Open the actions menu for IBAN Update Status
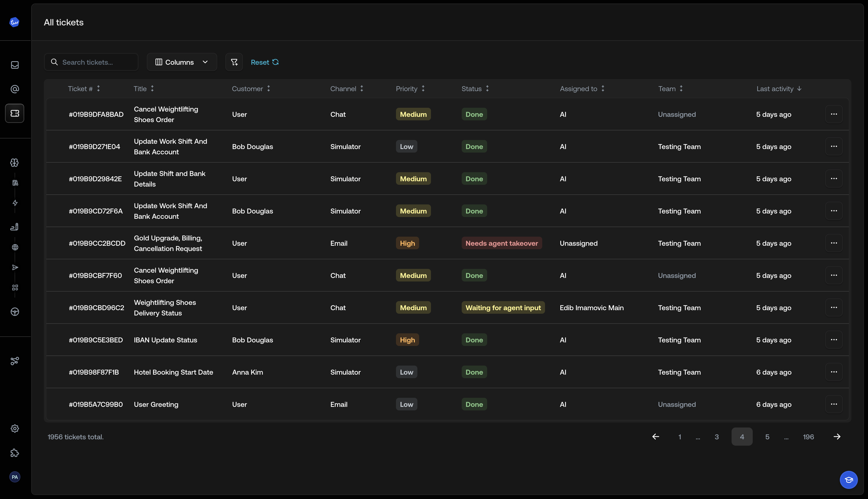Viewport: 868px width, 499px height. (834, 340)
